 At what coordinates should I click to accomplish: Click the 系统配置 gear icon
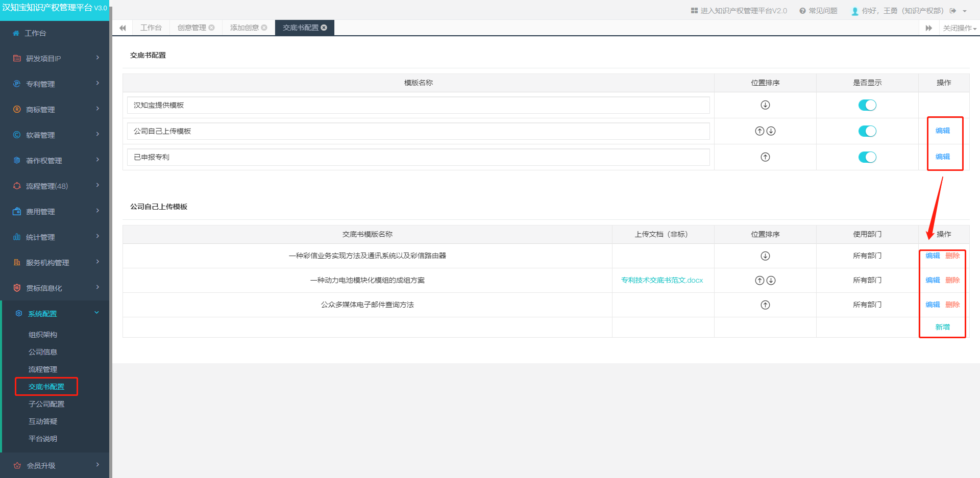(x=19, y=313)
